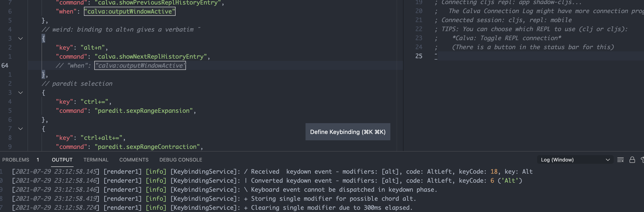Collapse the paredit sexpRangeExpansion block

pyautogui.click(x=21, y=92)
